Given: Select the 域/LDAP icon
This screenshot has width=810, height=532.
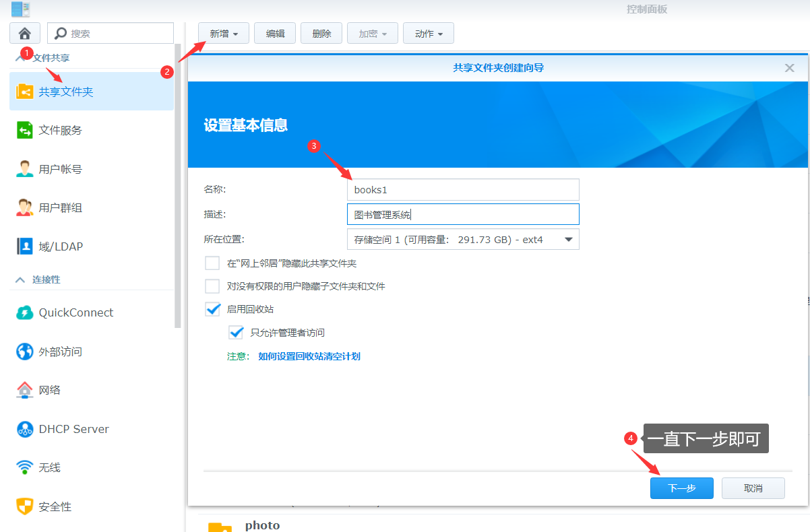Looking at the screenshot, I should (x=25, y=246).
